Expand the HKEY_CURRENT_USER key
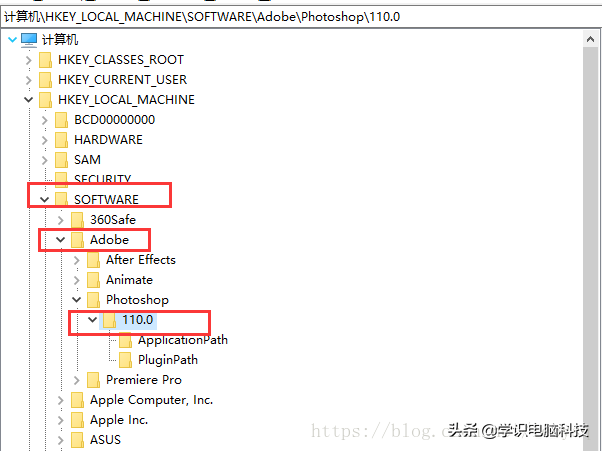Viewport: 602px width, 451px height. click(29, 80)
